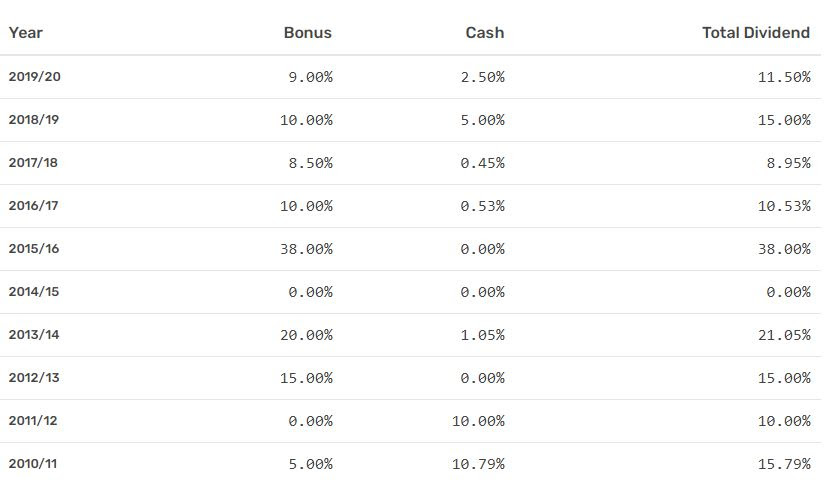Select the 10.79% cash value
The image size is (833, 484).
pos(478,464)
